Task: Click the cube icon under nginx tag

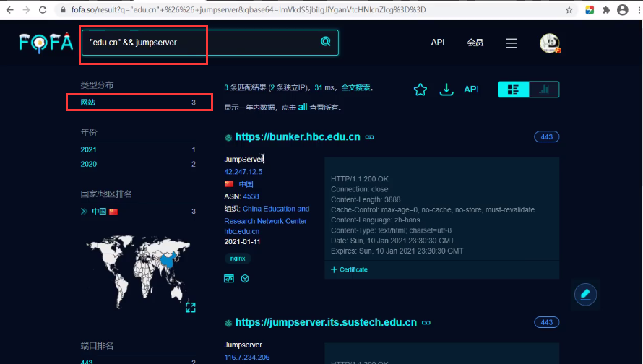Action: pyautogui.click(x=245, y=278)
